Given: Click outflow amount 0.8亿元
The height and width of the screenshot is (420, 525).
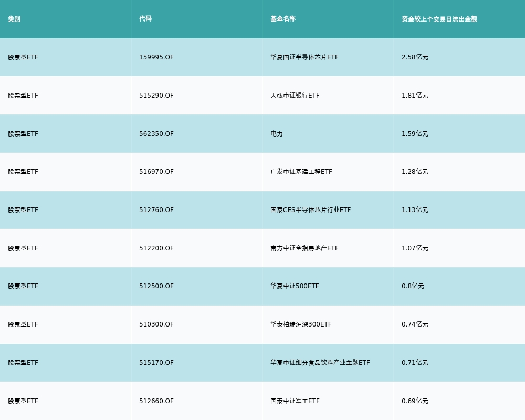Looking at the screenshot, I should (413, 286).
